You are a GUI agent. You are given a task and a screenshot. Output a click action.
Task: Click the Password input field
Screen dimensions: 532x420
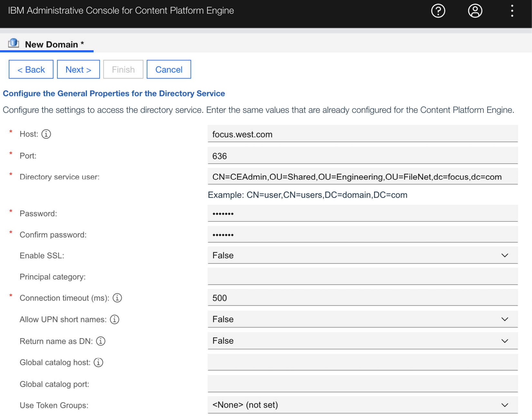[x=363, y=213]
